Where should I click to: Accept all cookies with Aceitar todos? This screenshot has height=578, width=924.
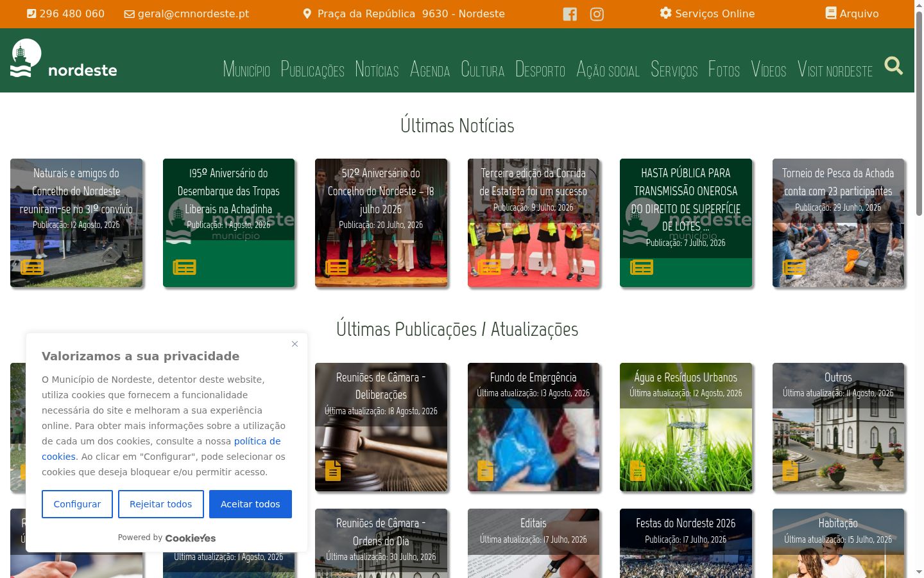click(x=250, y=504)
